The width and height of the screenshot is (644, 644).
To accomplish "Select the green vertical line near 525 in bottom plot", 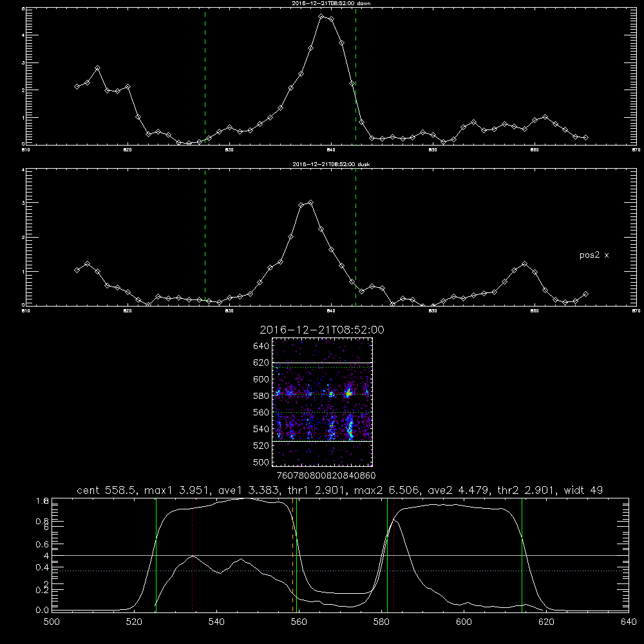I will [156, 555].
